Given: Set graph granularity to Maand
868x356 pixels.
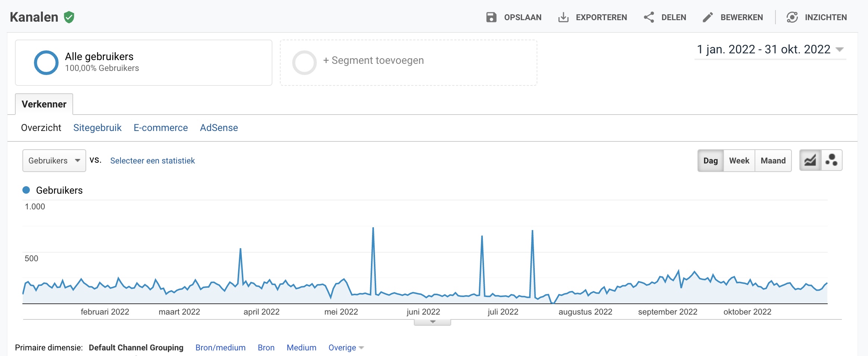Looking at the screenshot, I should point(773,160).
